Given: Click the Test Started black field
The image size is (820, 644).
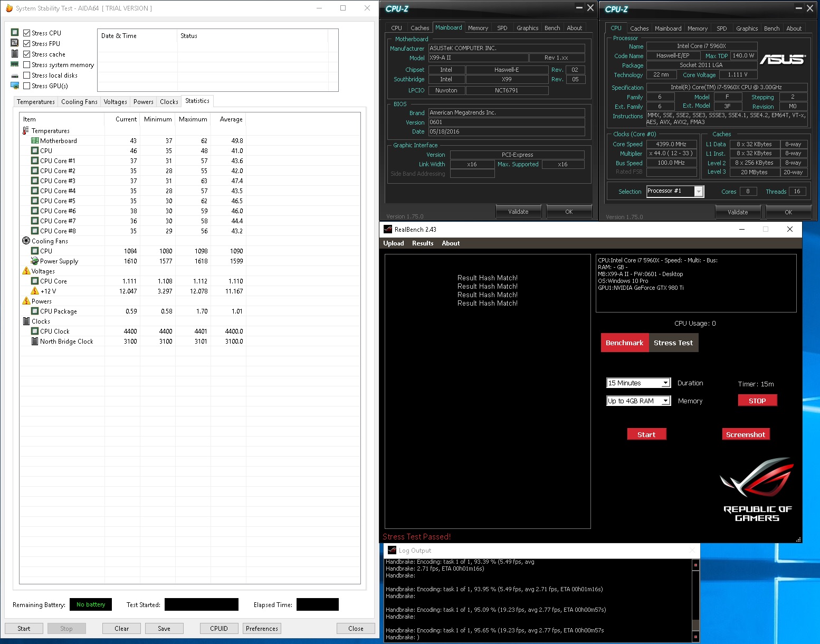Looking at the screenshot, I should coord(202,604).
